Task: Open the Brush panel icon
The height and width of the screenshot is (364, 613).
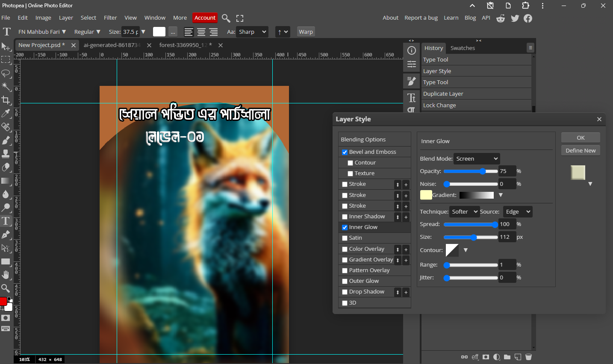Action: click(412, 81)
